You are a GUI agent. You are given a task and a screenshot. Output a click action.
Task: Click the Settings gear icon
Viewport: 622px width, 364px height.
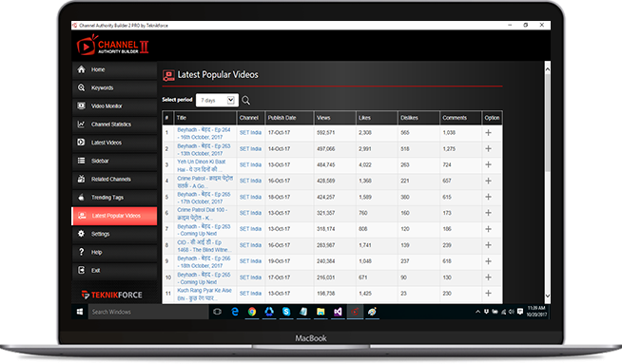pyautogui.click(x=82, y=234)
